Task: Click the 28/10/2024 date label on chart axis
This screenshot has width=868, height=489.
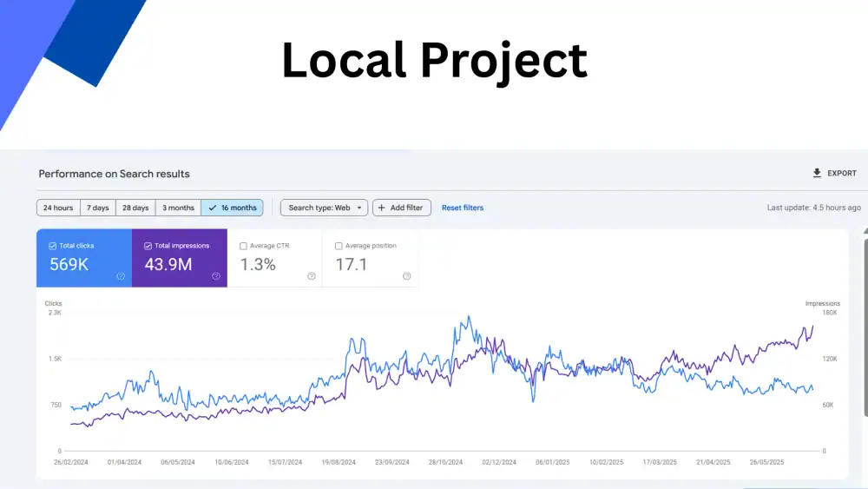Action: pos(446,463)
